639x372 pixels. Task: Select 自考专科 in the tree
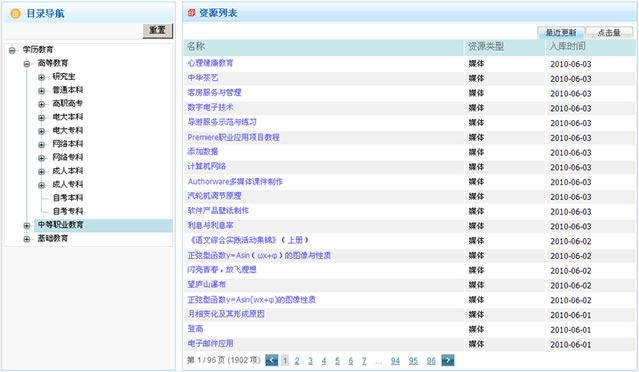[x=68, y=211]
